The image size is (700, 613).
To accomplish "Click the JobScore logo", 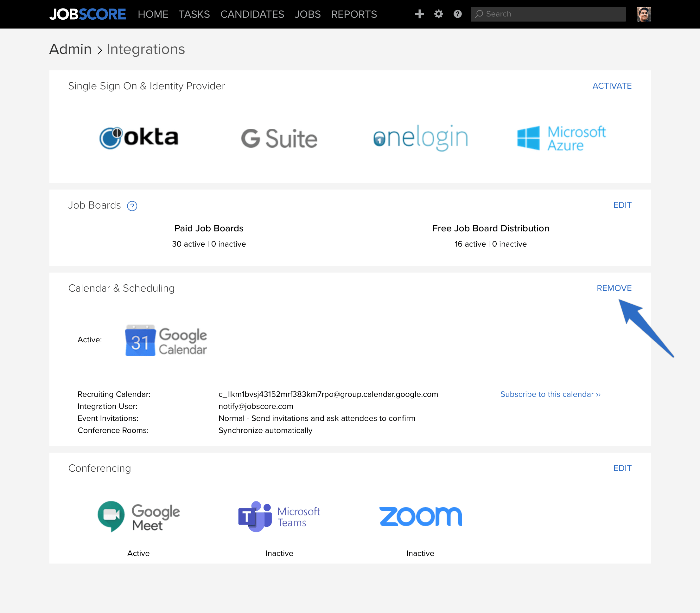I will pos(87,14).
